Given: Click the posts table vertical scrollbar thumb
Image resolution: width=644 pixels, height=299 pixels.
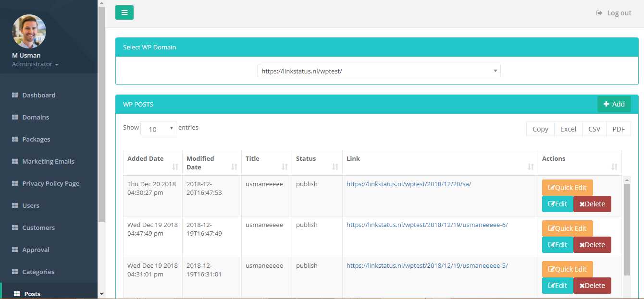Looking at the screenshot, I should pos(627,229).
